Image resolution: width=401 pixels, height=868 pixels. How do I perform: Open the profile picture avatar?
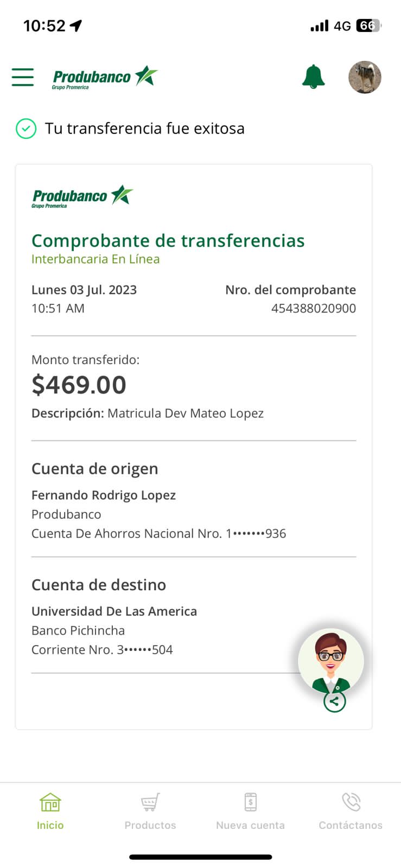pyautogui.click(x=365, y=77)
